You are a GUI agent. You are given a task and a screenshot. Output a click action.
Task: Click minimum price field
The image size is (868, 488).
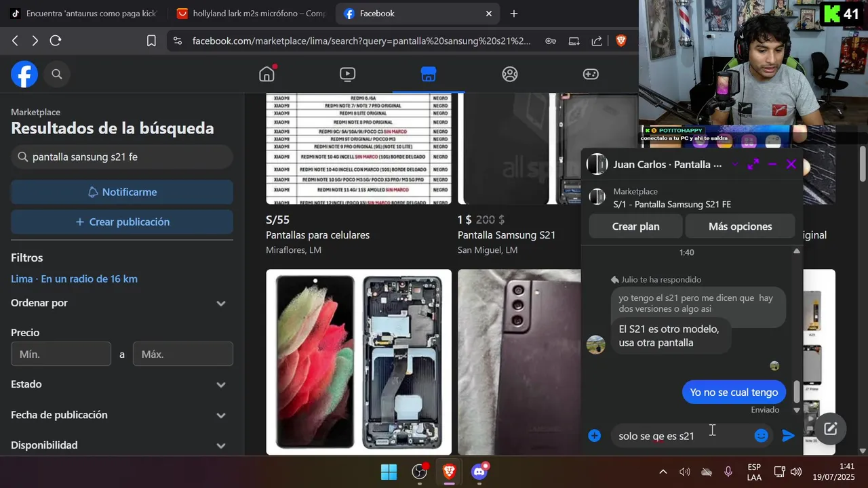[x=61, y=354]
